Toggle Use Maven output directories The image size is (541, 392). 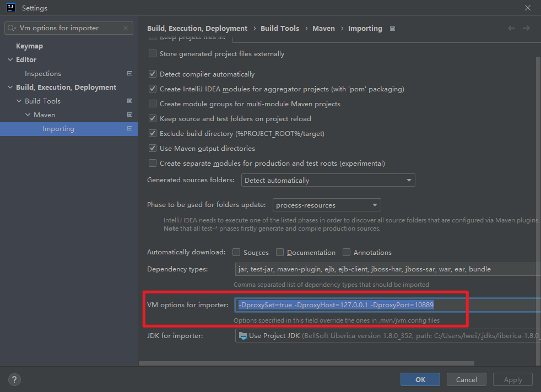point(153,148)
